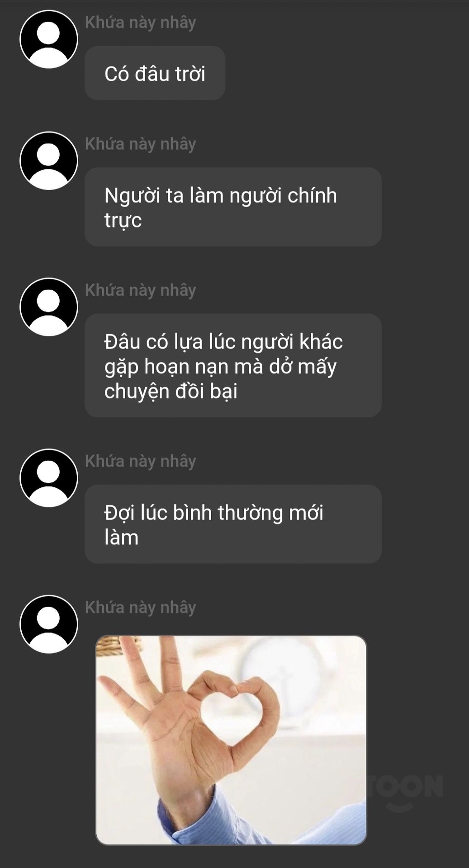Image resolution: width=469 pixels, height=868 pixels.
Task: Tap sender name above "Có đâu trời"
Action: [141, 23]
